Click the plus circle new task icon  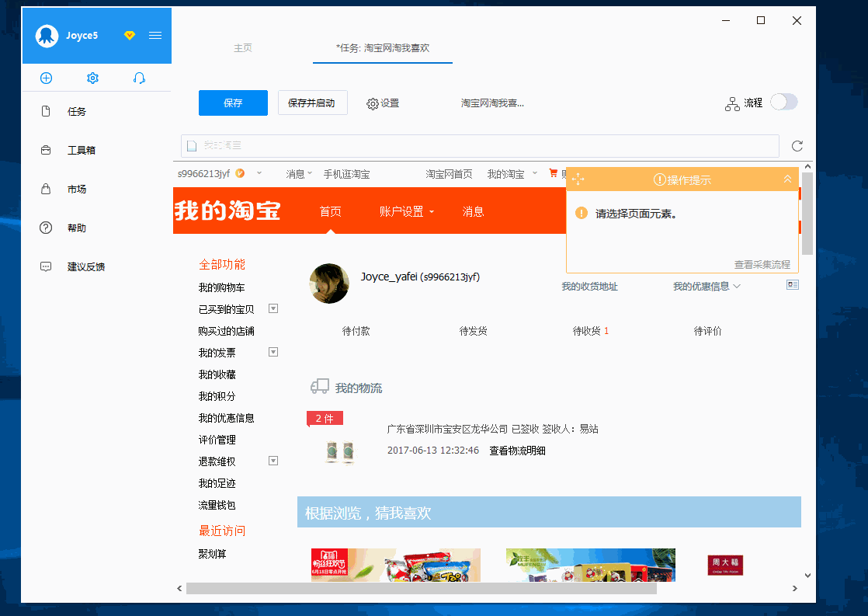(x=47, y=78)
